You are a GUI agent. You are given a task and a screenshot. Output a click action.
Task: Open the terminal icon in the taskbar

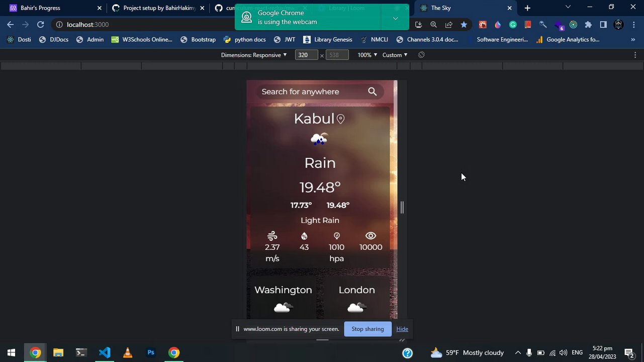click(81, 352)
